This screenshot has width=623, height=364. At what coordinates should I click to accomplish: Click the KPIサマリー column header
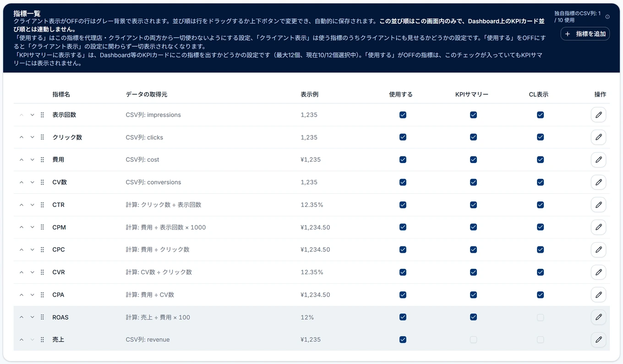[x=472, y=94]
